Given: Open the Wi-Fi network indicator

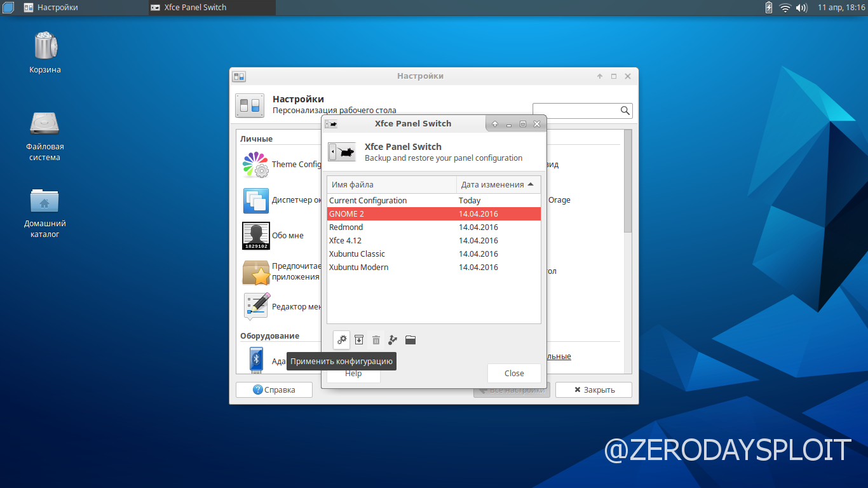Looking at the screenshot, I should (x=785, y=8).
